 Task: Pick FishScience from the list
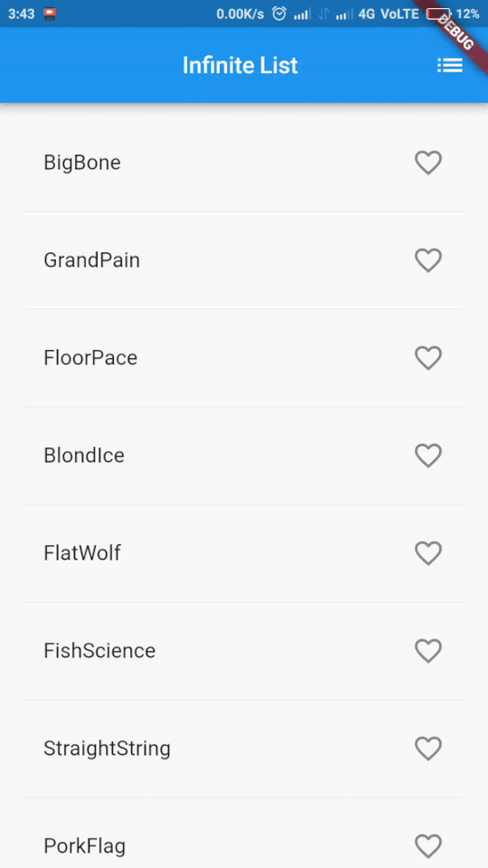click(244, 650)
